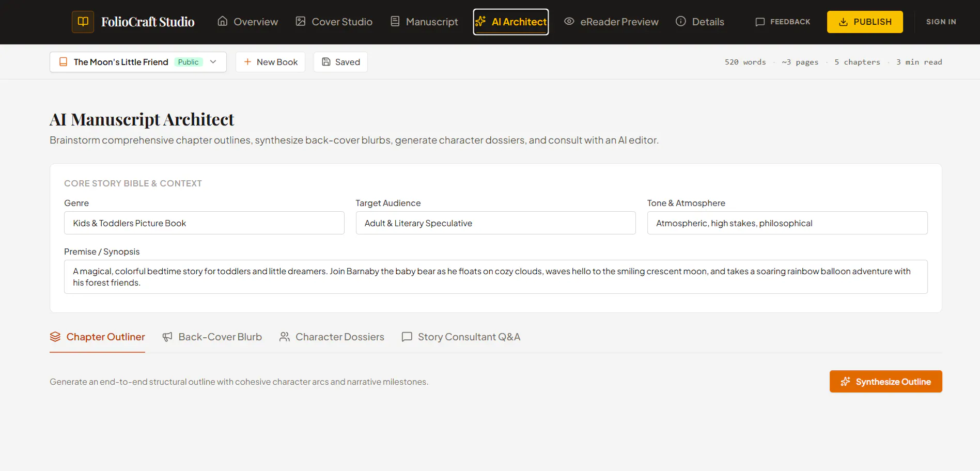The height and width of the screenshot is (471, 980).
Task: Open the Character Dossiers tab
Action: tap(332, 337)
